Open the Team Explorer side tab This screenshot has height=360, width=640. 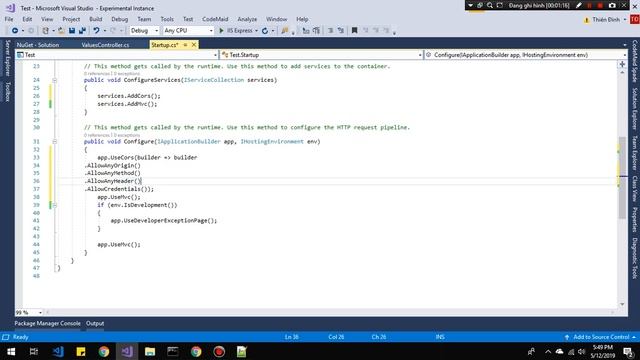point(635,153)
